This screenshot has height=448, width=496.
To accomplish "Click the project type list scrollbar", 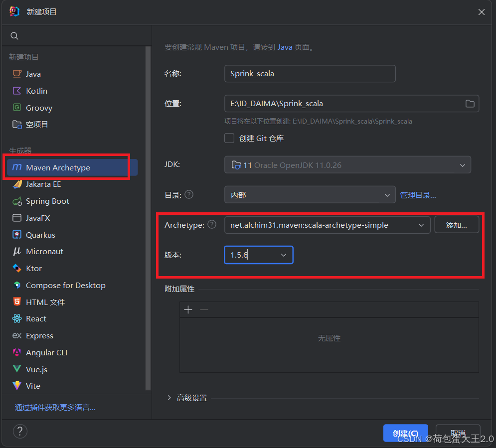I will [x=148, y=218].
